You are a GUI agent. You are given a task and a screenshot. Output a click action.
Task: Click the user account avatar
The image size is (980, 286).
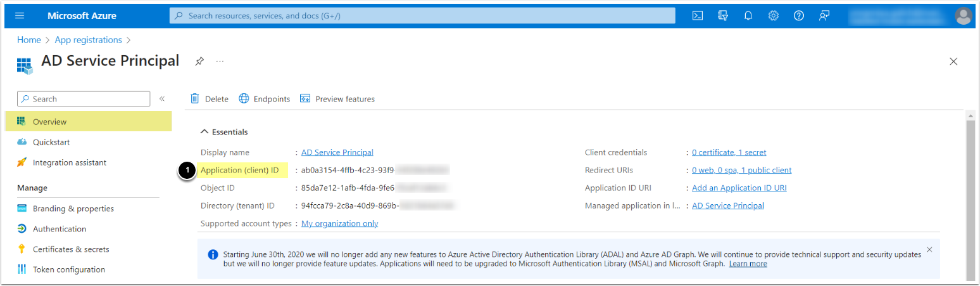(963, 16)
